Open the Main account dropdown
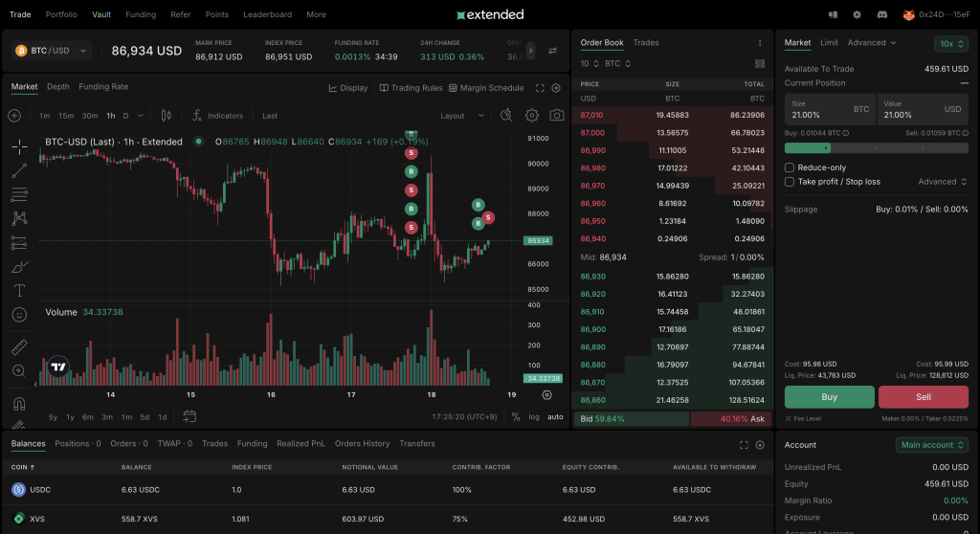This screenshot has height=534, width=980. point(931,445)
